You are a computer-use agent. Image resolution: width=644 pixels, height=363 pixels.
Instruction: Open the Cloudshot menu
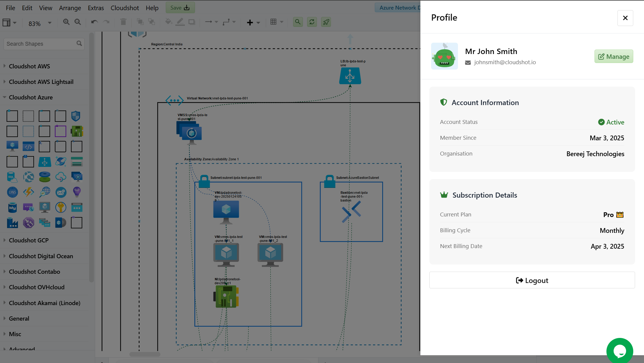(125, 8)
